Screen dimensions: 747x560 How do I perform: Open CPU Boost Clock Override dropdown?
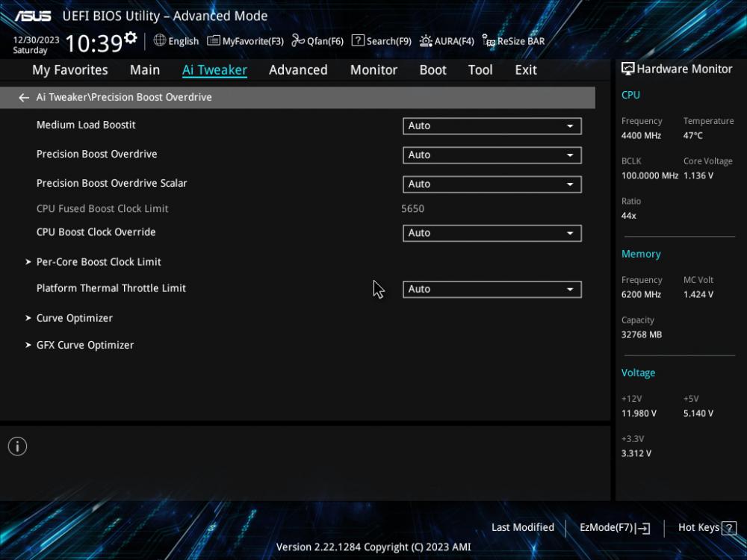[492, 233]
